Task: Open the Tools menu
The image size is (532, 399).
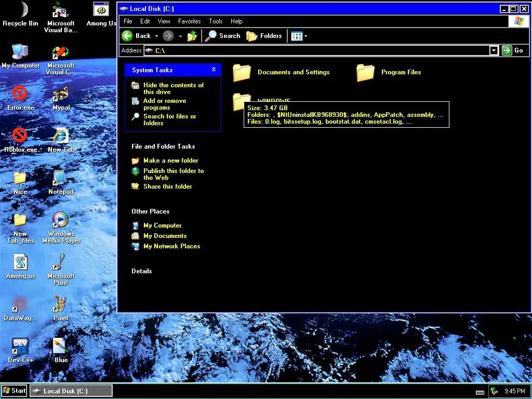Action: [216, 21]
